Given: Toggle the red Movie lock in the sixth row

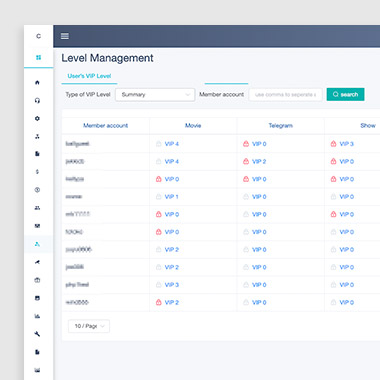Looking at the screenshot, I should point(159,232).
